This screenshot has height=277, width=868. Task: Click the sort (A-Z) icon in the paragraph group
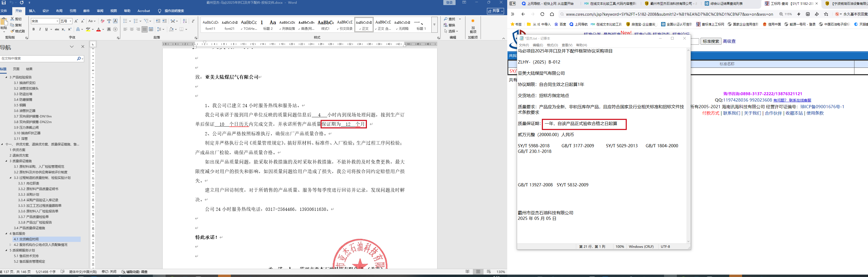coord(185,21)
